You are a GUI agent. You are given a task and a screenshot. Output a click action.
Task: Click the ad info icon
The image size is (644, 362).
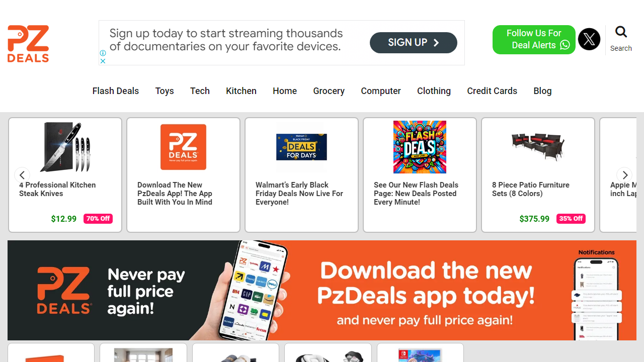point(103,53)
